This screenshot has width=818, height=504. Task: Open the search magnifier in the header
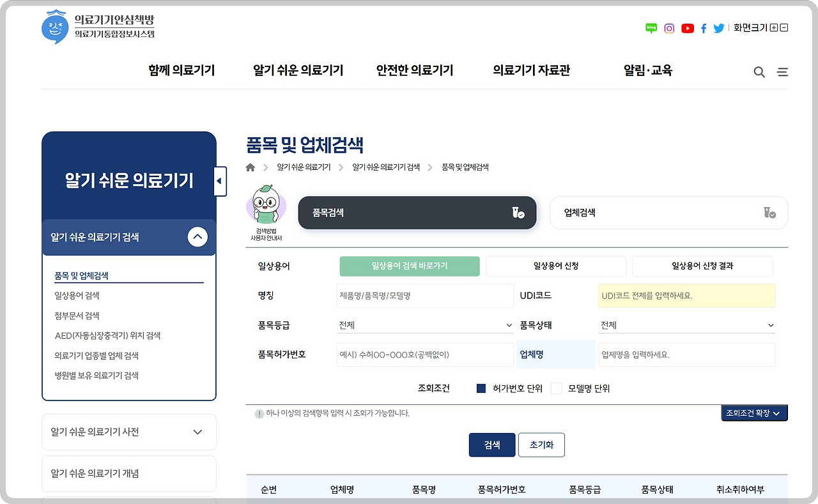click(759, 72)
